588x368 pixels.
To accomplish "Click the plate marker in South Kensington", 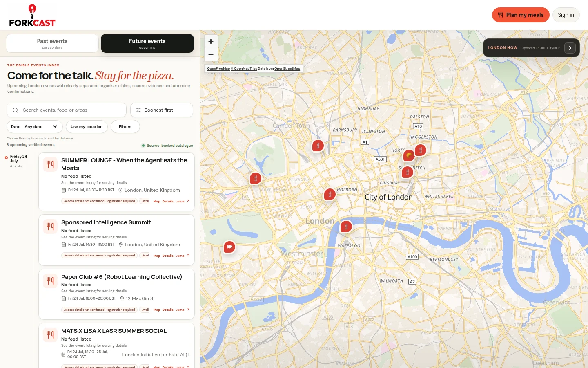I will pos(229,247).
